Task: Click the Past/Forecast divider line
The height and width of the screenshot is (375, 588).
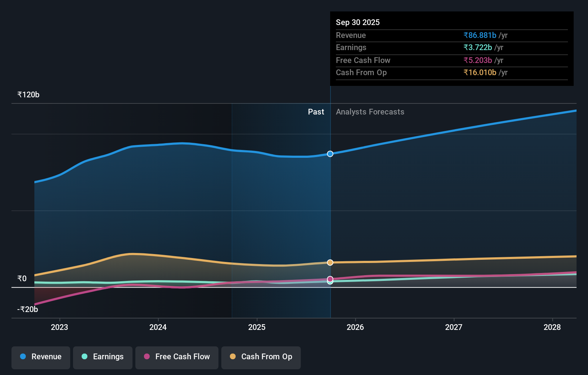Action: tap(330, 215)
